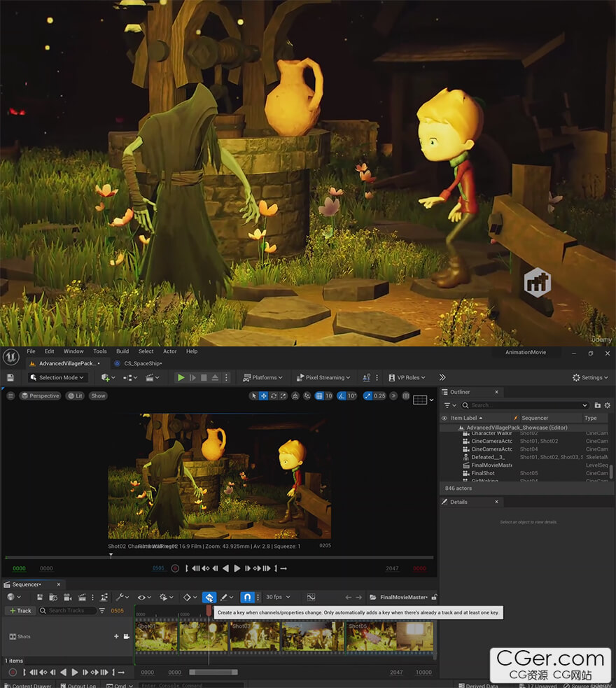Activate the Translate move gizmo tool
The height and width of the screenshot is (688, 616).
[x=263, y=395]
